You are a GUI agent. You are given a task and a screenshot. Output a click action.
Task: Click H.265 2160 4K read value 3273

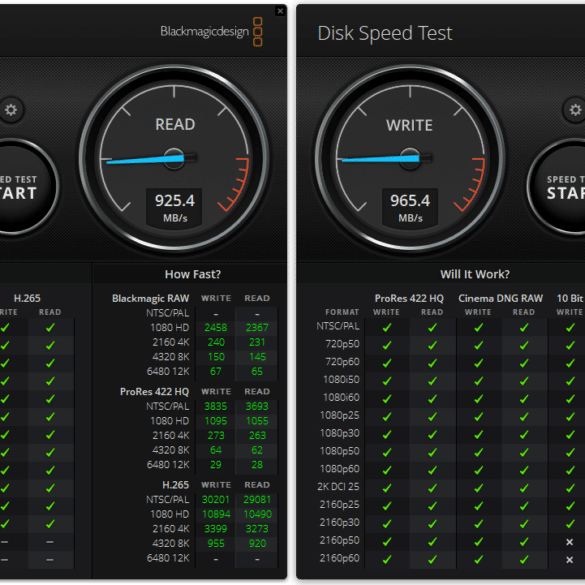[257, 529]
